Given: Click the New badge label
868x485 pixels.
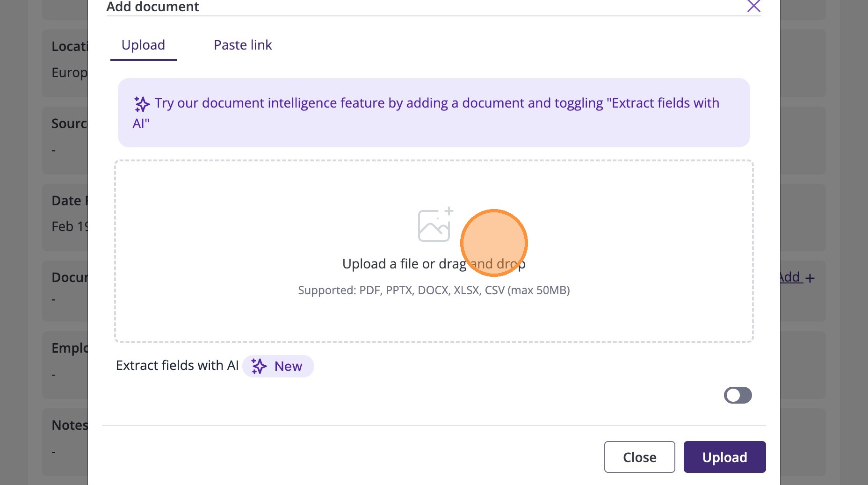Looking at the screenshot, I should click(x=288, y=366).
